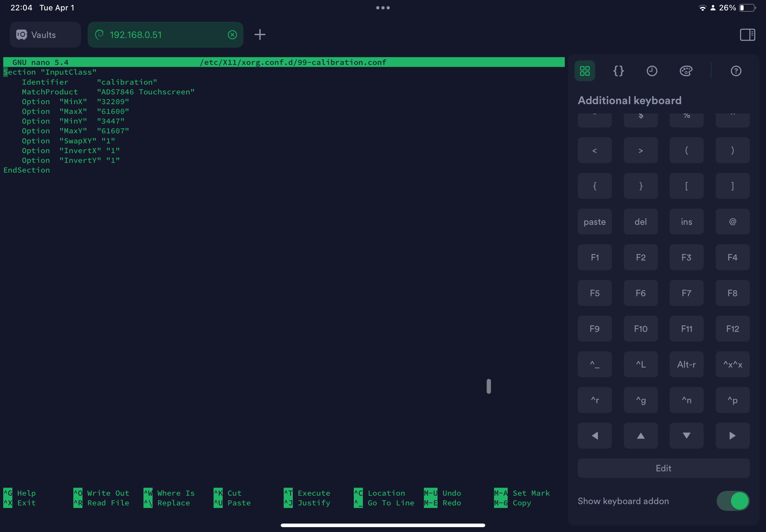The image size is (766, 532).
Task: Tap the ^r control key
Action: click(595, 400)
